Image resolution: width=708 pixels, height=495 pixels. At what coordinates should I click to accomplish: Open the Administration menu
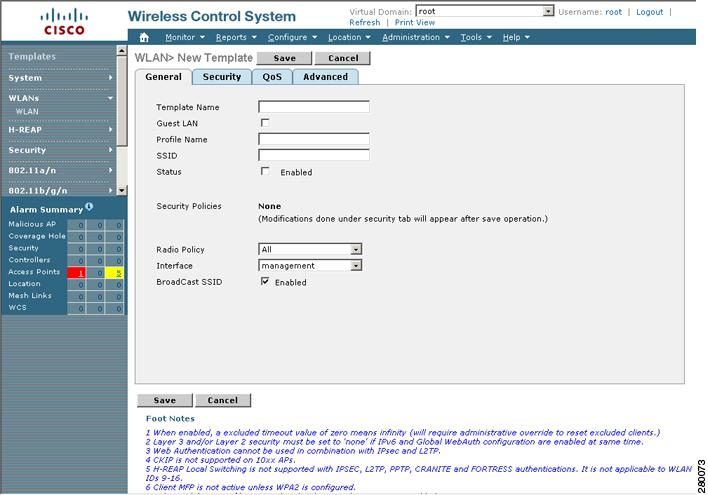pos(415,37)
